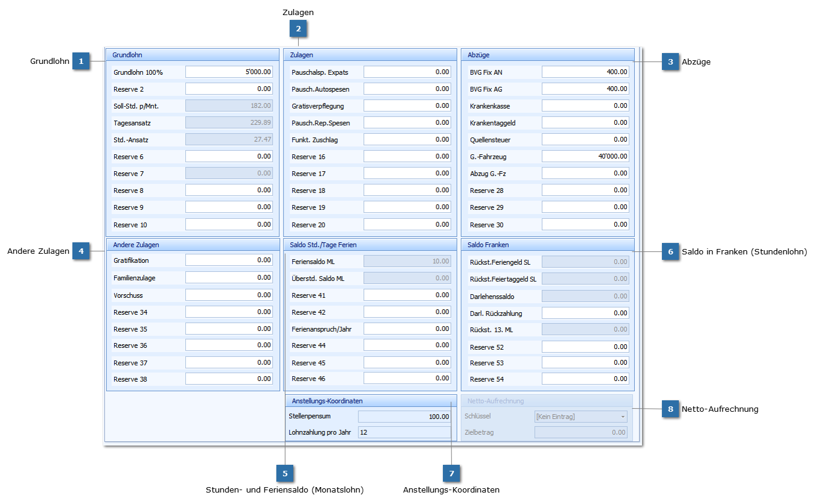This screenshot has height=504, width=817.
Task: Click callout marker number 2 for Zulagen
Action: [x=298, y=28]
